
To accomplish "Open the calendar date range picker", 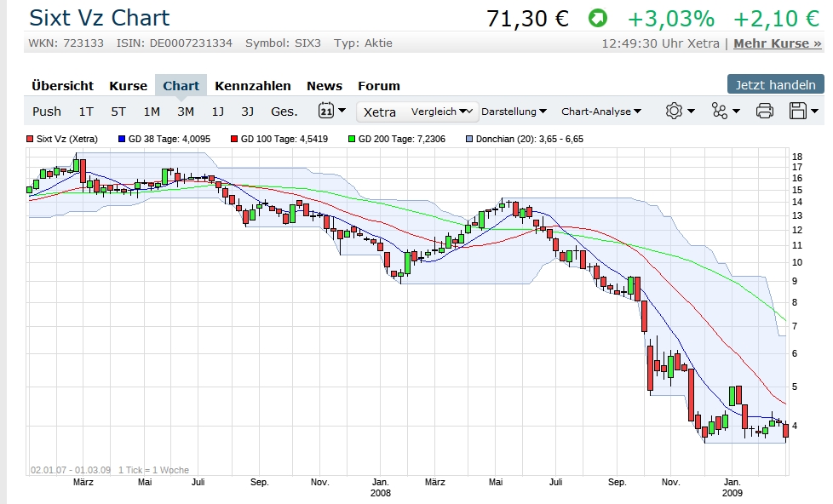I will (x=330, y=111).
